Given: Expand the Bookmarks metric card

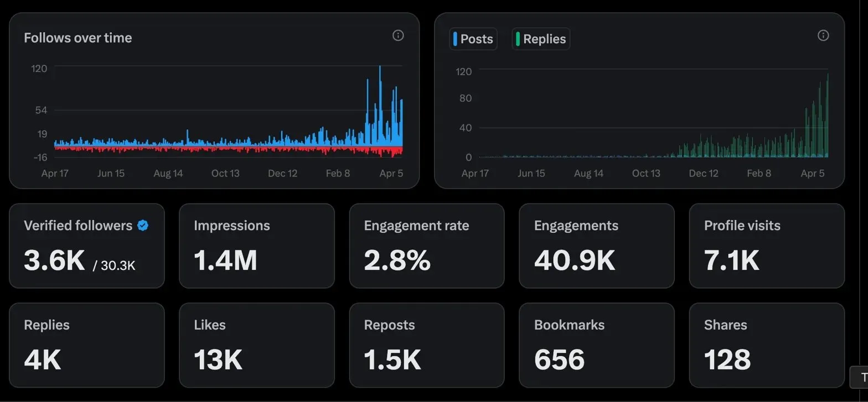Looking at the screenshot, I should coord(597,345).
